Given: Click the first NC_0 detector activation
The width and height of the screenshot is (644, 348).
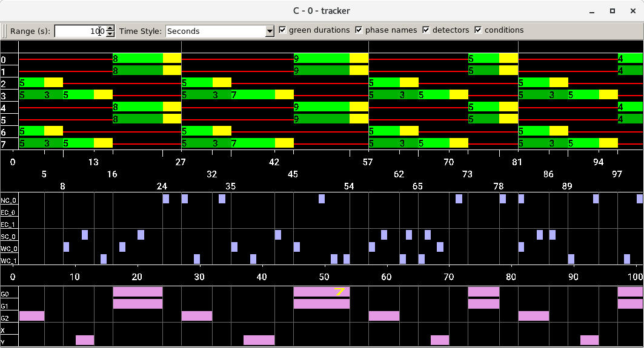Looking at the screenshot, I should tap(166, 199).
